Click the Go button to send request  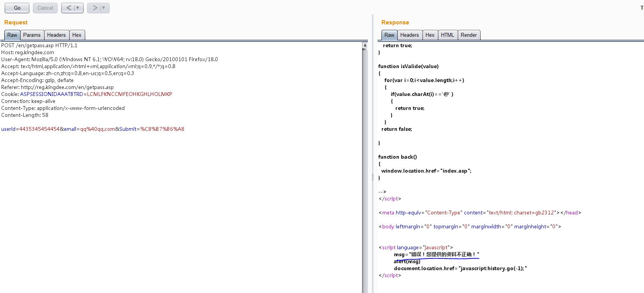(x=17, y=8)
